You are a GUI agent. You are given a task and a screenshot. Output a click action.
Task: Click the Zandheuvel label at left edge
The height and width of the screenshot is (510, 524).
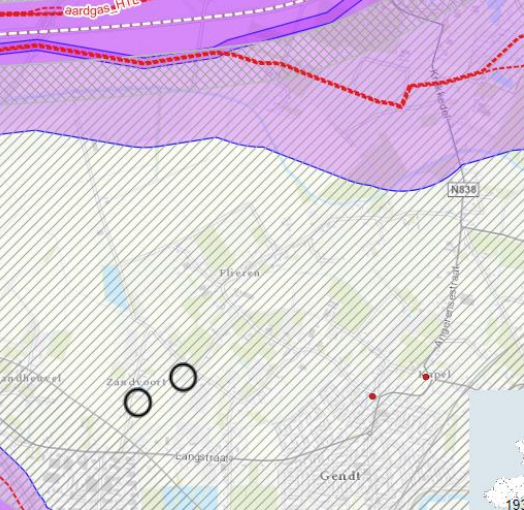tap(30, 379)
